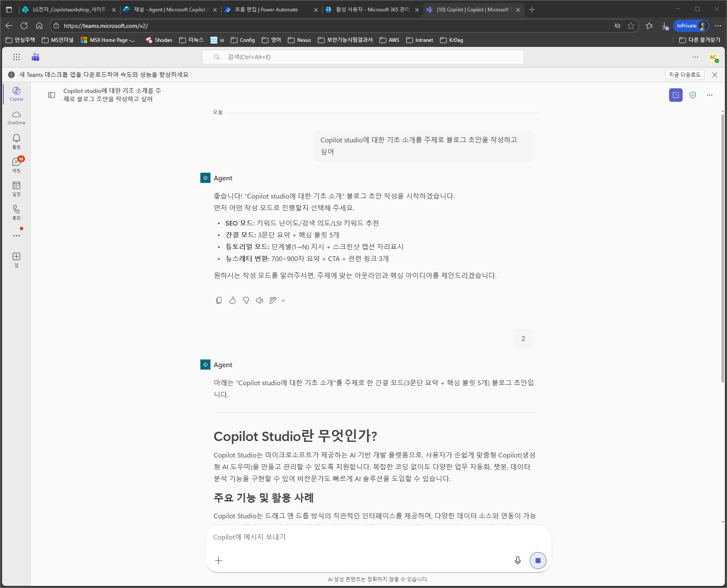The height and width of the screenshot is (588, 727).
Task: Toggle the Copilot conversation list panel
Action: click(52, 95)
